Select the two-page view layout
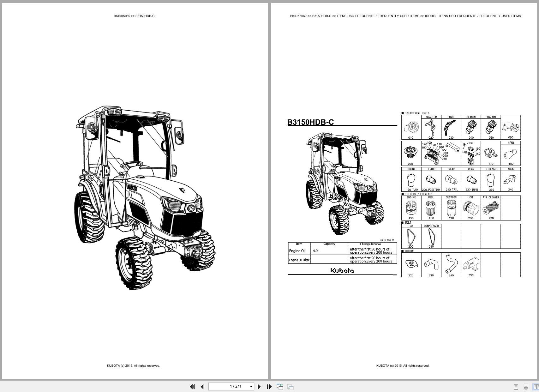539x392 pixels. click(536, 387)
